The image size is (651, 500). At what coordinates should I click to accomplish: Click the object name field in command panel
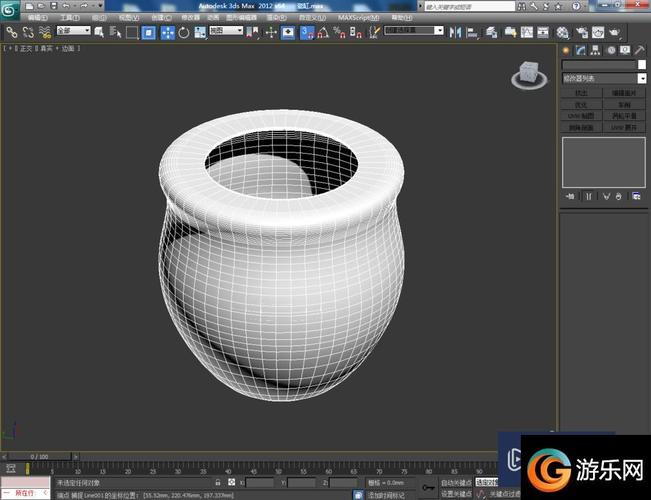coord(598,65)
